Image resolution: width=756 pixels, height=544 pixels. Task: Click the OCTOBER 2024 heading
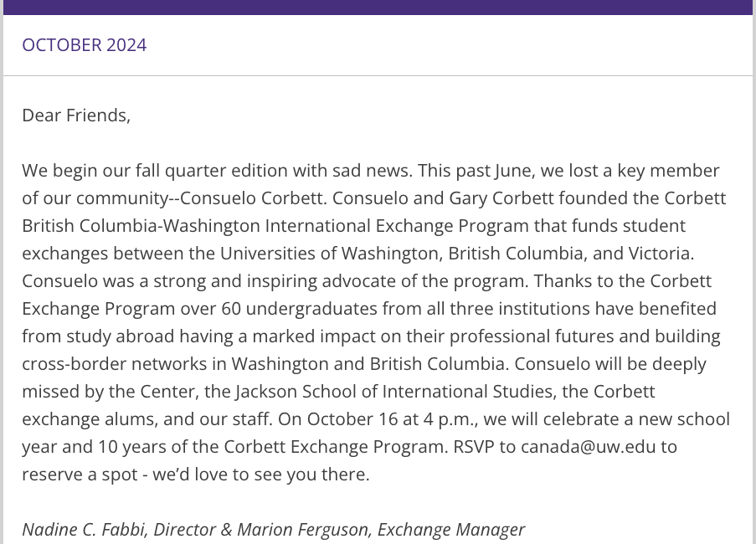click(85, 45)
